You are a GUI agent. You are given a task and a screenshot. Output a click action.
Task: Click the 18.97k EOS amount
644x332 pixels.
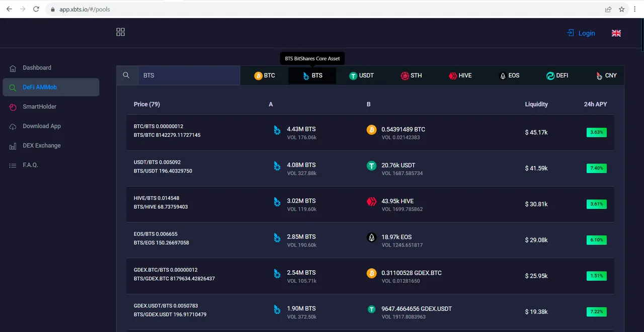click(x=396, y=237)
